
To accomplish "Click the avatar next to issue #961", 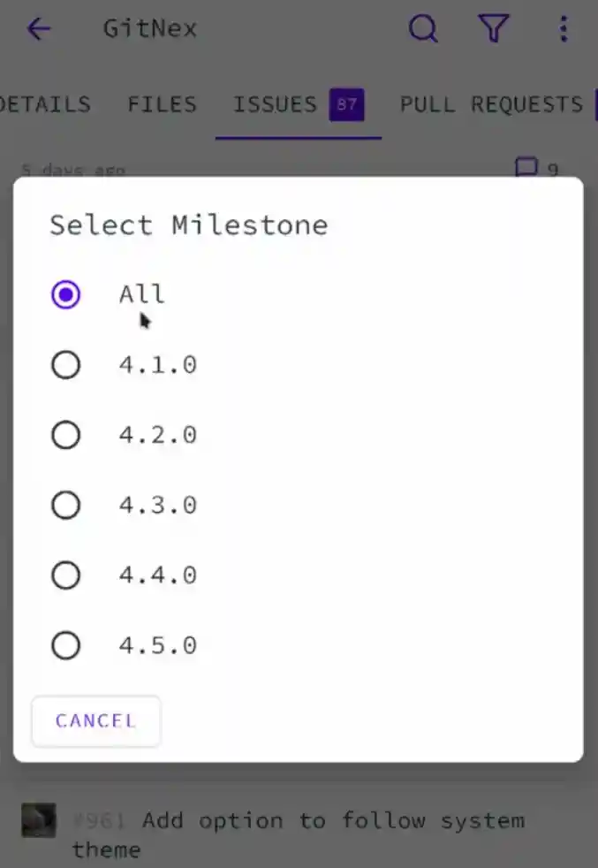I will (x=39, y=820).
